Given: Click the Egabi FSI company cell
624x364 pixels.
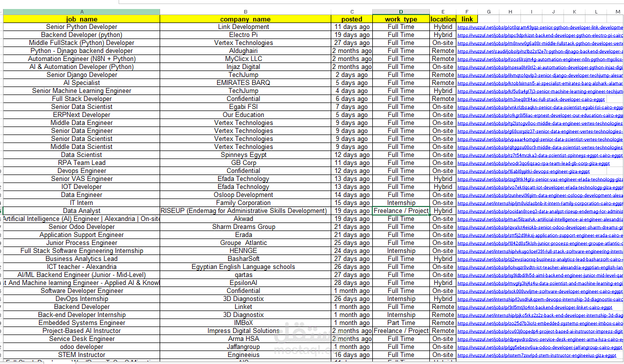Looking at the screenshot, I should pos(245,107).
